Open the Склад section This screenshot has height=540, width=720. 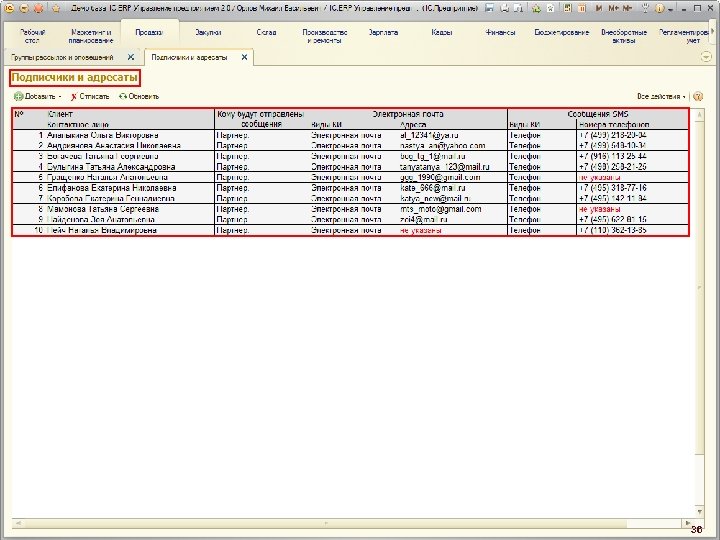tap(266, 33)
